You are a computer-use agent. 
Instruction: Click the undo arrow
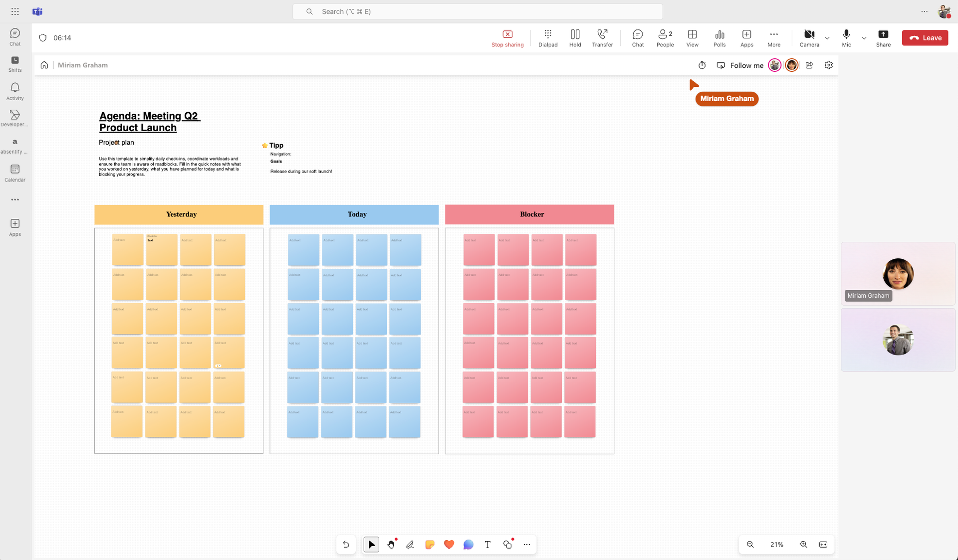346,545
